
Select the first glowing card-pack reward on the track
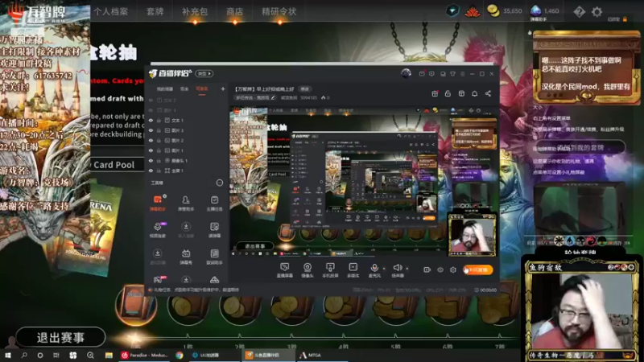[x=135, y=304]
